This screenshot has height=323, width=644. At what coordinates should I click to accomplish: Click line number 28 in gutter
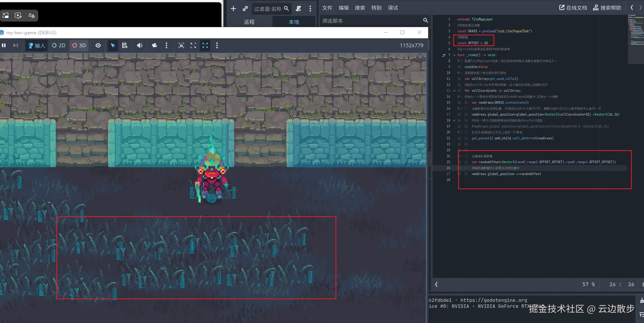click(448, 180)
